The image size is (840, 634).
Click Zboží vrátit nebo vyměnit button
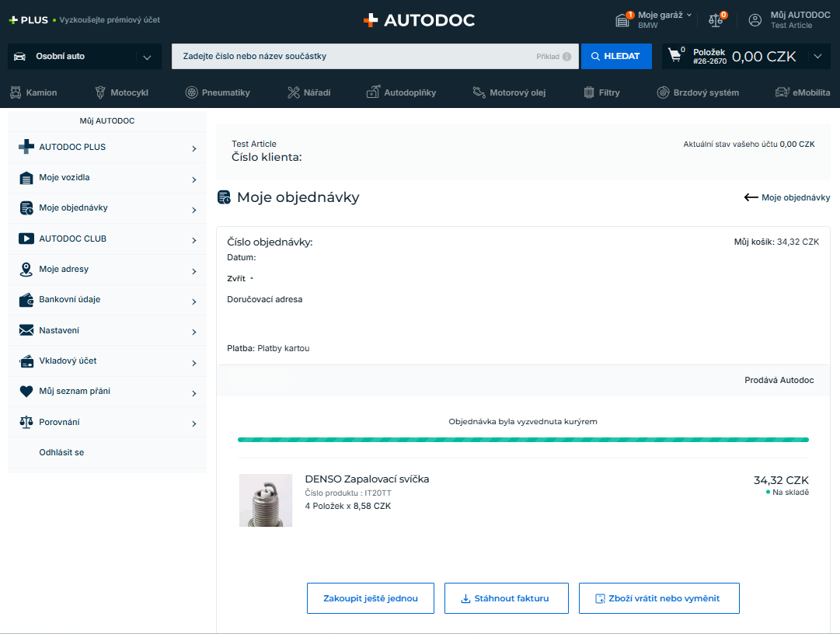pos(658,598)
